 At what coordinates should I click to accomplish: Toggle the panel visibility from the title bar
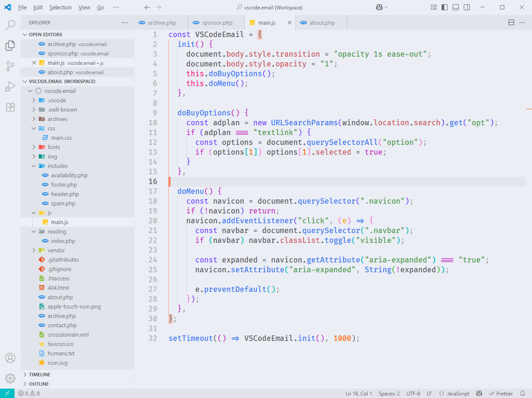coord(455,7)
